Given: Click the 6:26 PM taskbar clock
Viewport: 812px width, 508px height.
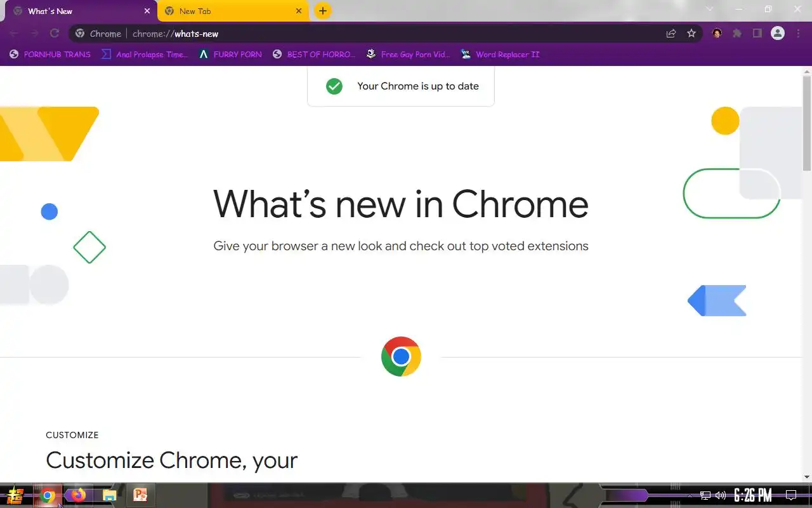Looking at the screenshot, I should 753,495.
